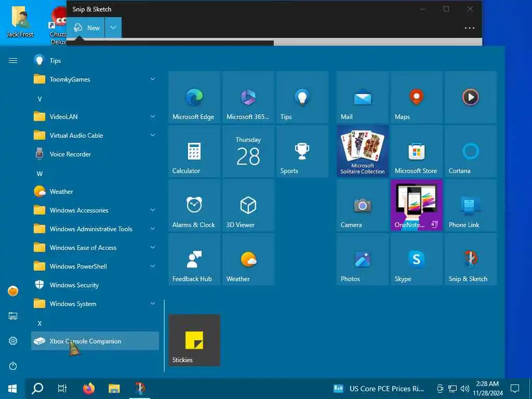Switch to Snip & Sketch on the taskbar
The height and width of the screenshot is (399, 532).
[139, 389]
